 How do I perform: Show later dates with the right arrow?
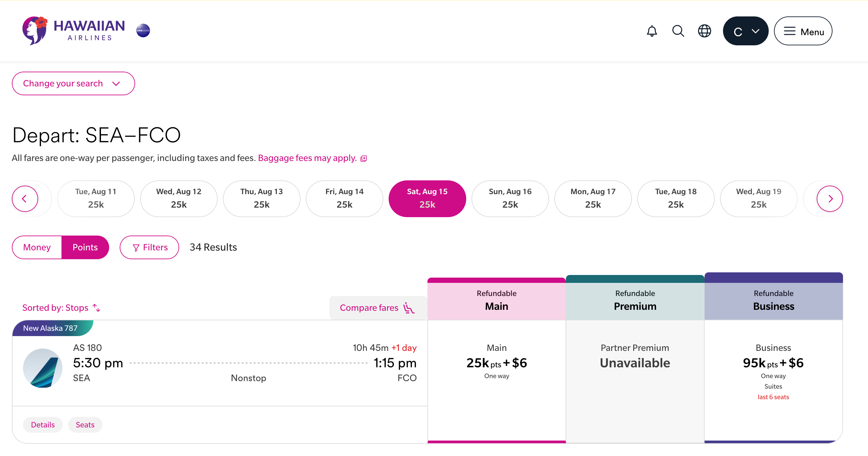[x=830, y=199]
